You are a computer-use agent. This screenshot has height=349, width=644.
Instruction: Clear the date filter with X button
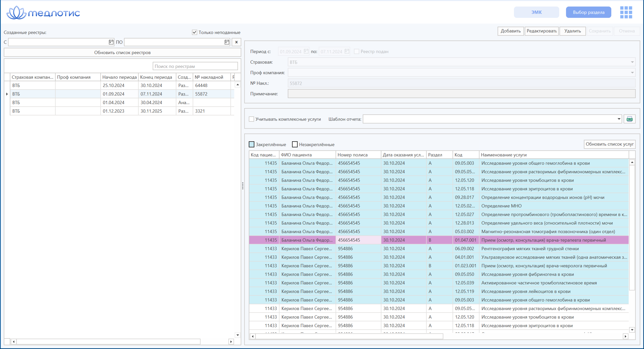pyautogui.click(x=236, y=42)
